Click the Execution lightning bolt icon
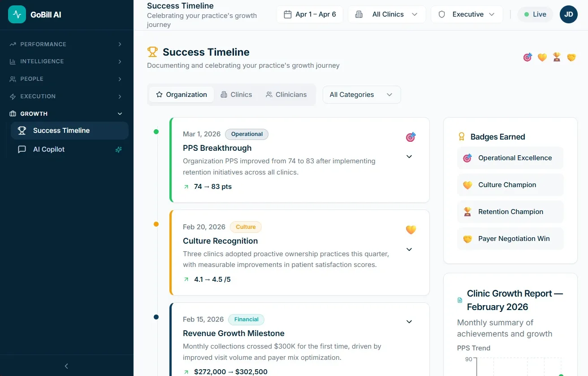The image size is (588, 376). (13, 96)
